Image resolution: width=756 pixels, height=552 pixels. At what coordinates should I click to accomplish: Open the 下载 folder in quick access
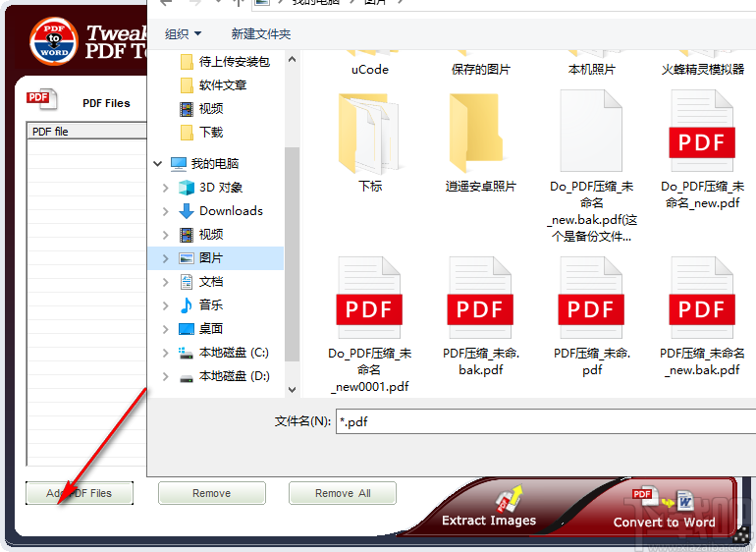[201, 133]
